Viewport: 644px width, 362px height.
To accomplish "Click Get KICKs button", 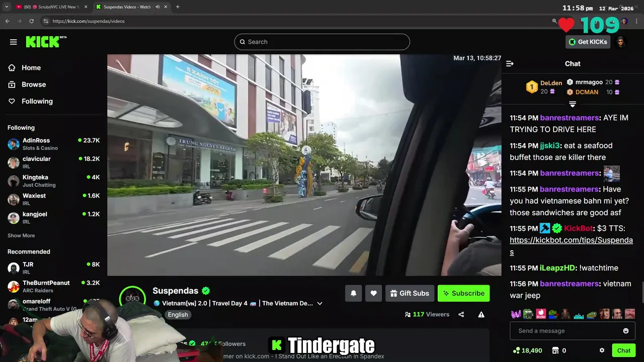I will 588,42.
